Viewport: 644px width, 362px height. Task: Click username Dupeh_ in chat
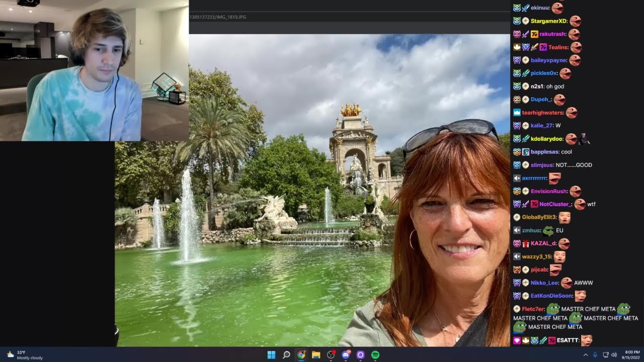coord(541,100)
